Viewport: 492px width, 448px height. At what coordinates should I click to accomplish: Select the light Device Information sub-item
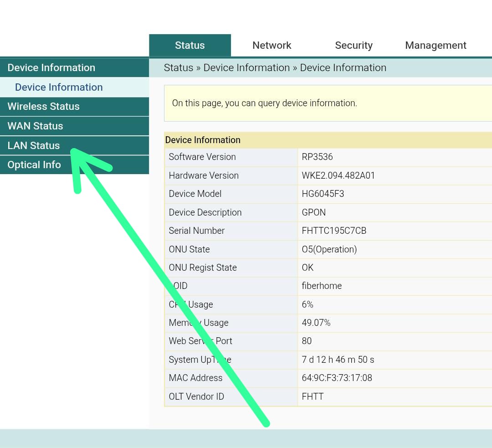coord(59,87)
